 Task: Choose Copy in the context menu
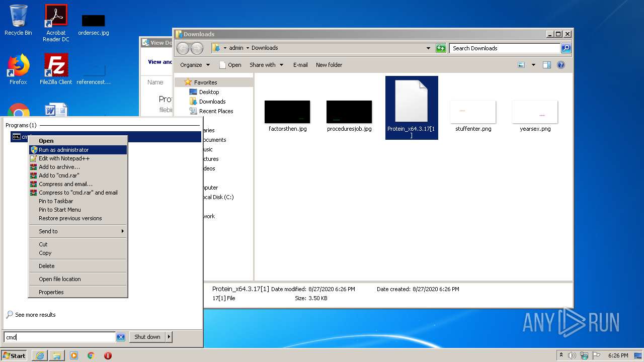(x=78, y=253)
